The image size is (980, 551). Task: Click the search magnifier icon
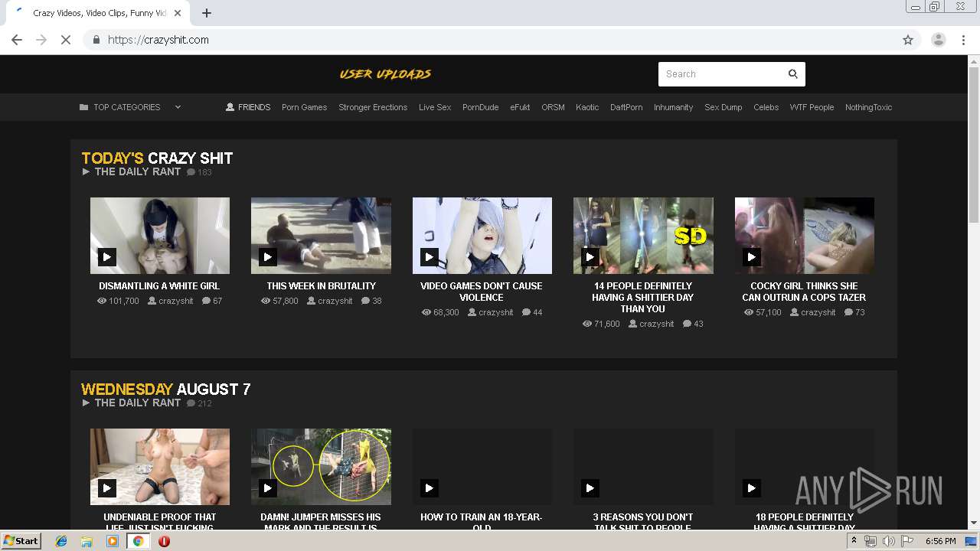click(x=793, y=74)
